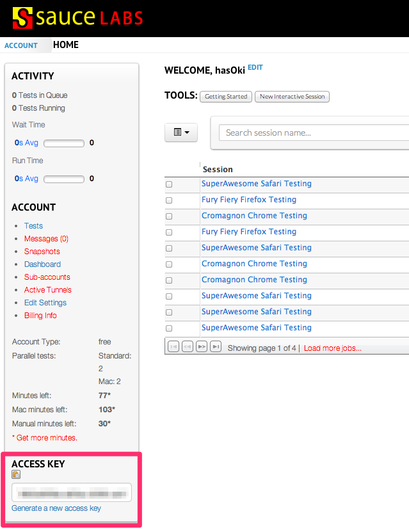The width and height of the screenshot is (409, 532).
Task: Go to the next page of jobs
Action: coord(202,346)
